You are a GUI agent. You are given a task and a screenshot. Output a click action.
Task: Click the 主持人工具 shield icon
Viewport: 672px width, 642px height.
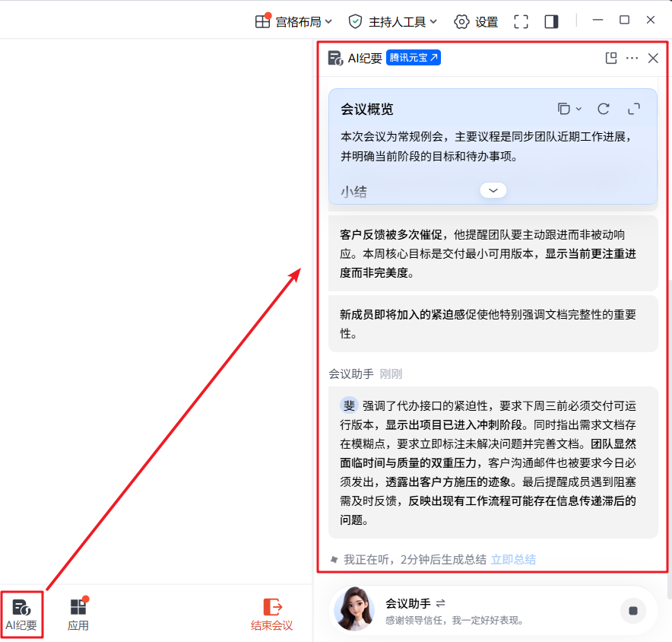[355, 21]
